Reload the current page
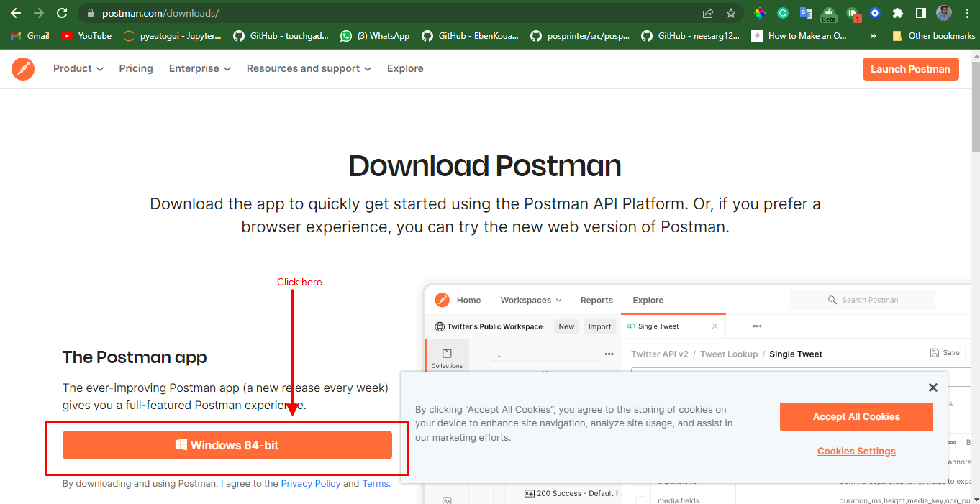Screen dimensions: 980x504 pyautogui.click(x=62, y=12)
